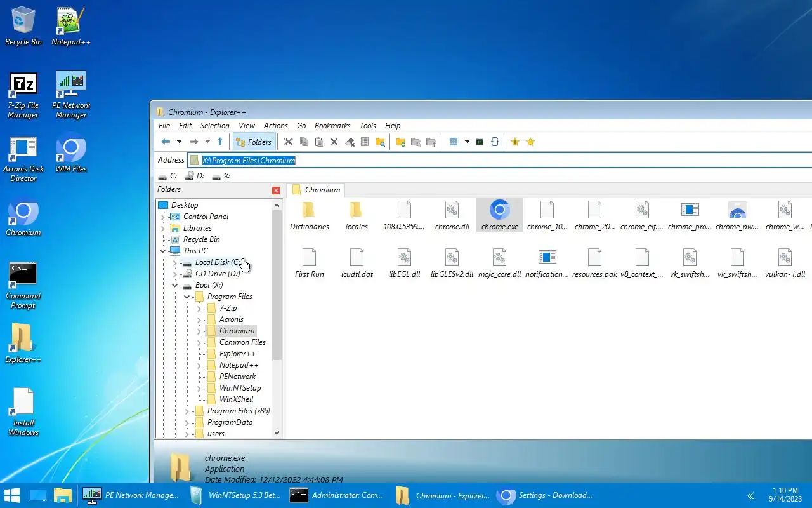Open 7-Zip File Manager desktop shortcut
This screenshot has width=812, height=508.
click(x=23, y=95)
